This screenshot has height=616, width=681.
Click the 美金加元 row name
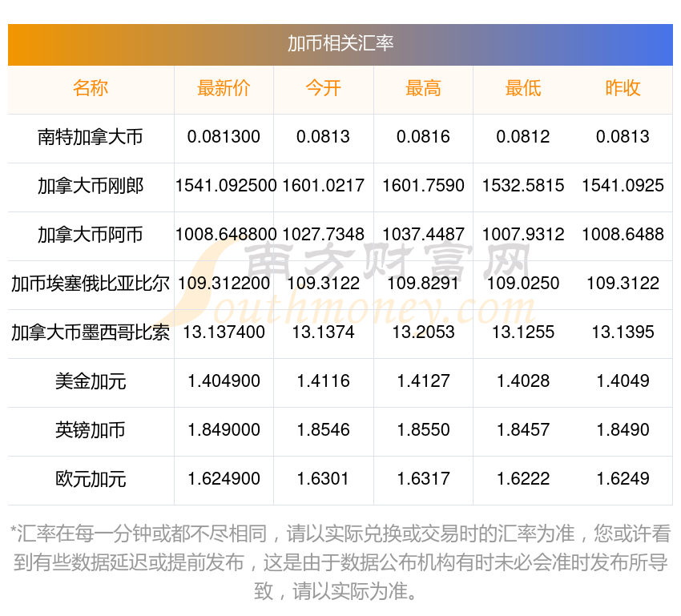click(91, 381)
